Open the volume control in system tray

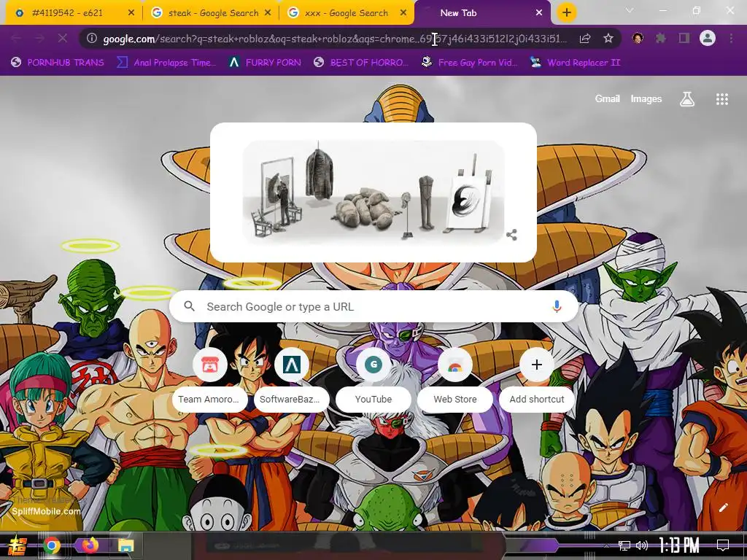[642, 545]
